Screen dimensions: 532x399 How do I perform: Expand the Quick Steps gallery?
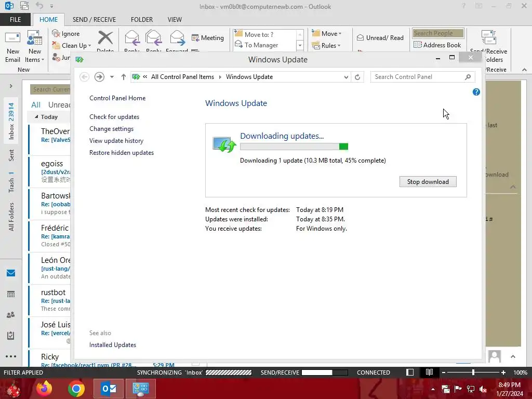(300, 45)
